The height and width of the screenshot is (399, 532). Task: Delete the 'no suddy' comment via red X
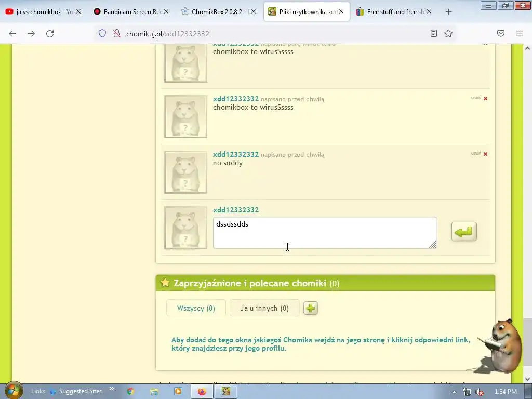coord(486,154)
